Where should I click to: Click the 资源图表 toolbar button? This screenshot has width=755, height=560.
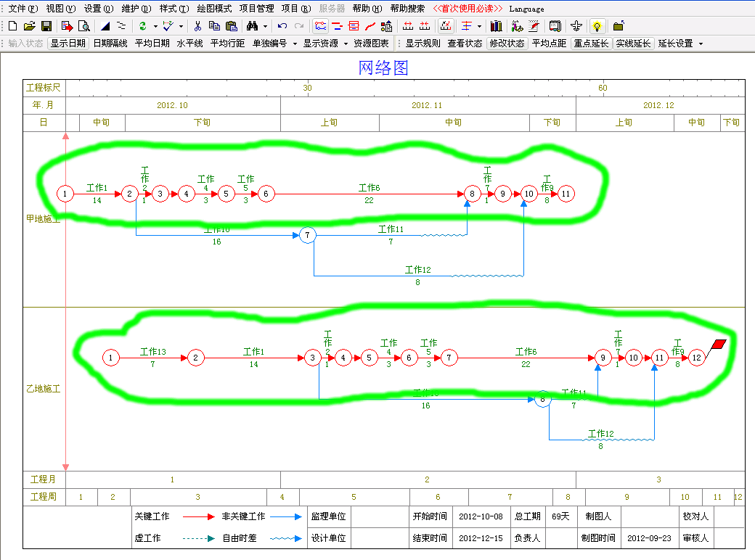pyautogui.click(x=371, y=44)
